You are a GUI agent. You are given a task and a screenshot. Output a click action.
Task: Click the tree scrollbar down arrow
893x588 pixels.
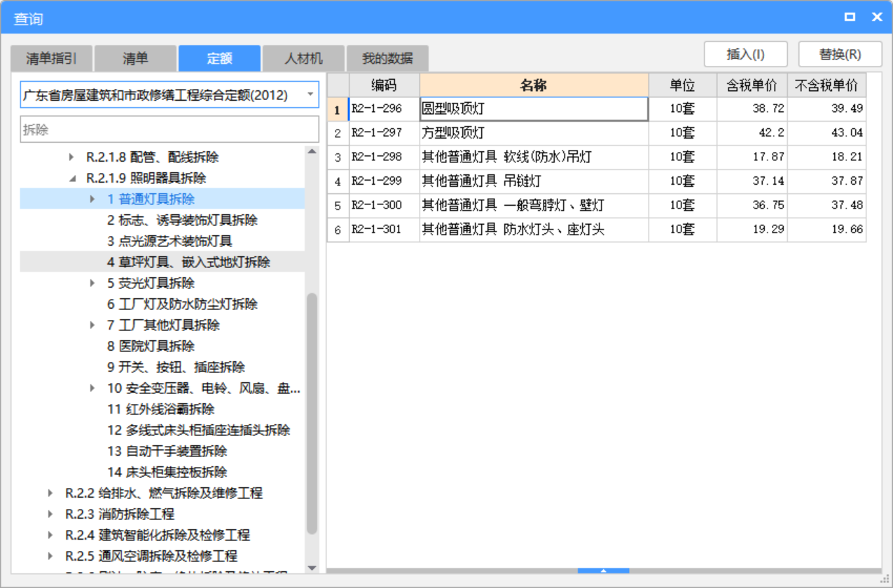click(312, 568)
